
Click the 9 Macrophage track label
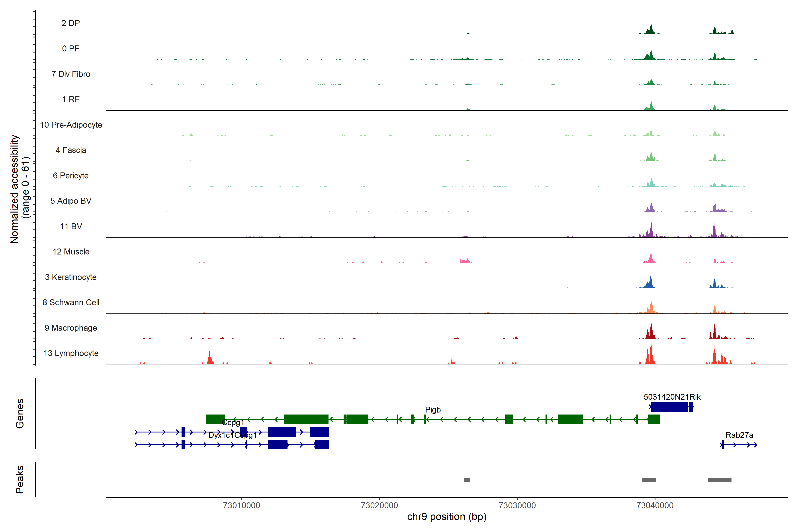pyautogui.click(x=70, y=328)
